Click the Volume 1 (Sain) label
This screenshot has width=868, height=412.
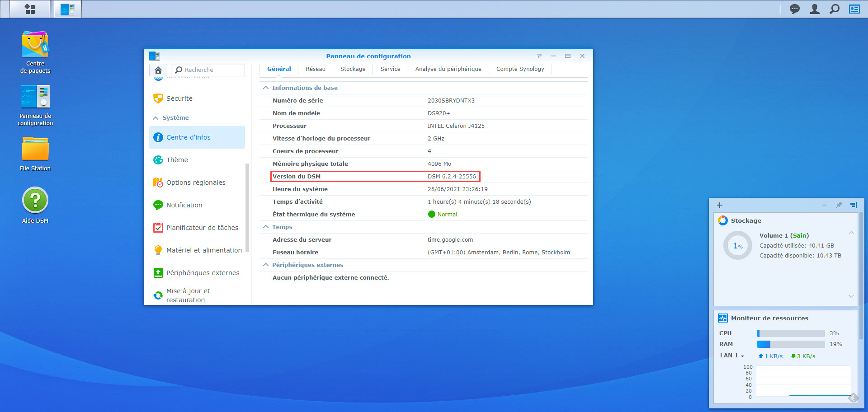tap(784, 236)
